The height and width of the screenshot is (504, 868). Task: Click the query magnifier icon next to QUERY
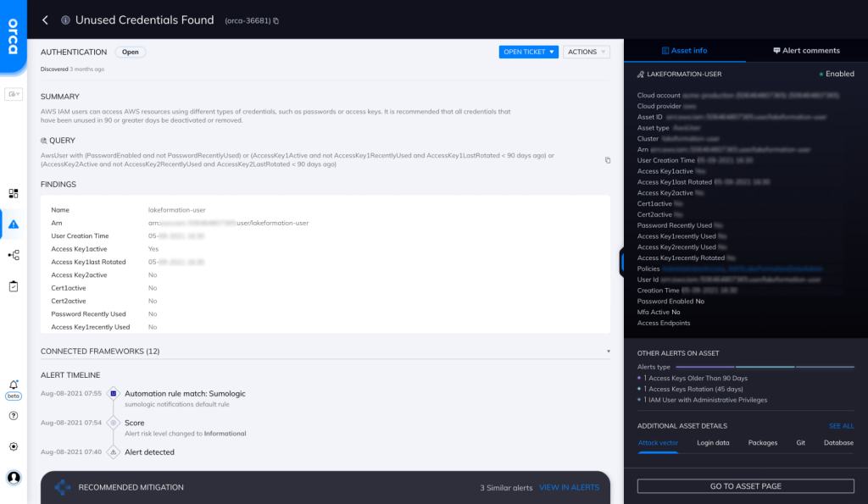pyautogui.click(x=44, y=141)
